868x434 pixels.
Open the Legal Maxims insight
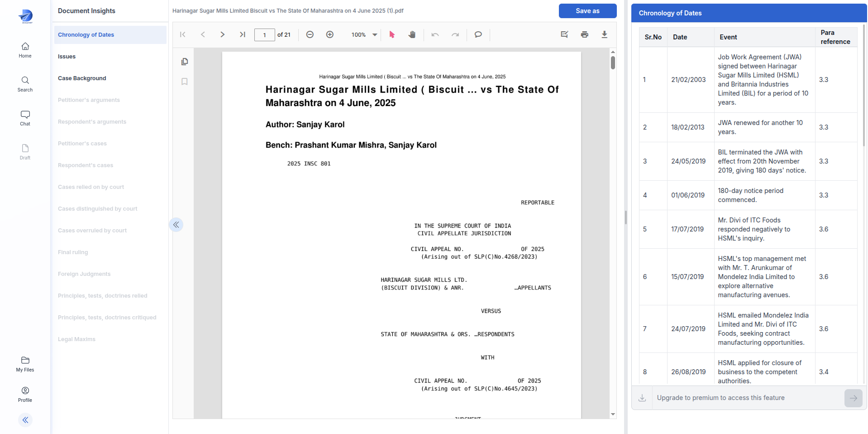pos(110,339)
